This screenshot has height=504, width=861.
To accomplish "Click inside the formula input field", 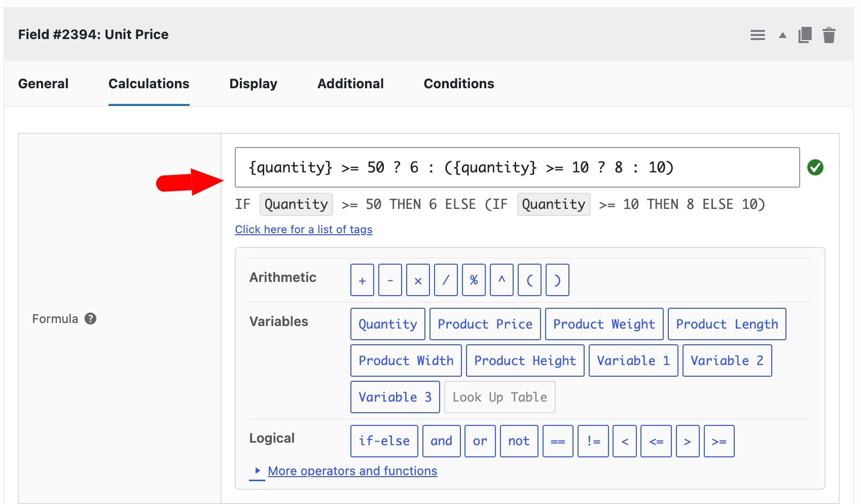I will coord(517,167).
